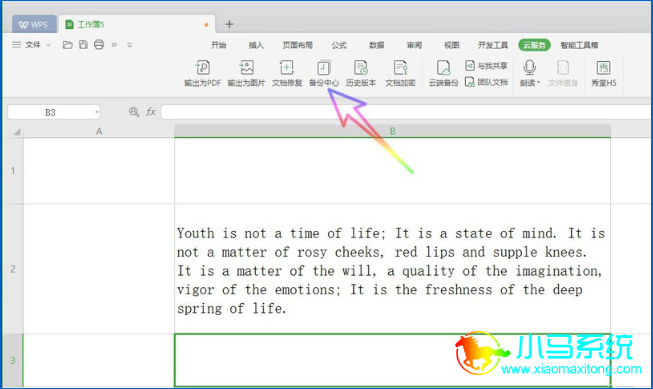Switch to the 公式 ribbon tab
Image resolution: width=653 pixels, height=389 pixels.
pos(339,45)
